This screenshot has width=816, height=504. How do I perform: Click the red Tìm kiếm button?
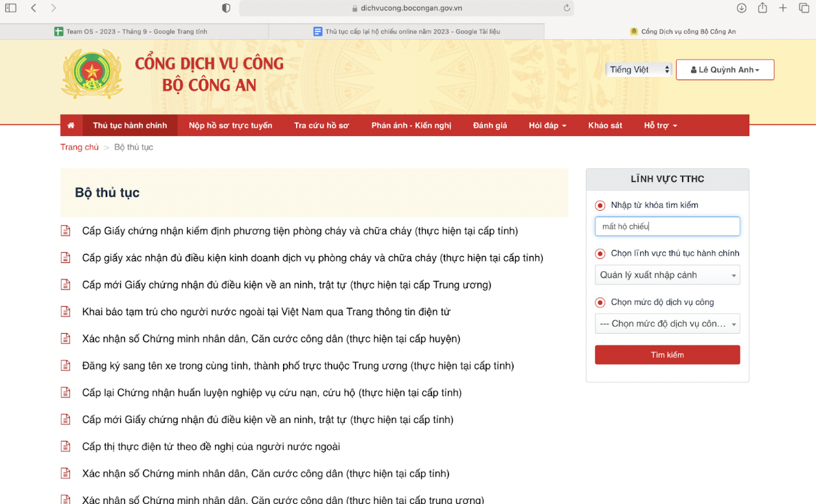point(667,355)
